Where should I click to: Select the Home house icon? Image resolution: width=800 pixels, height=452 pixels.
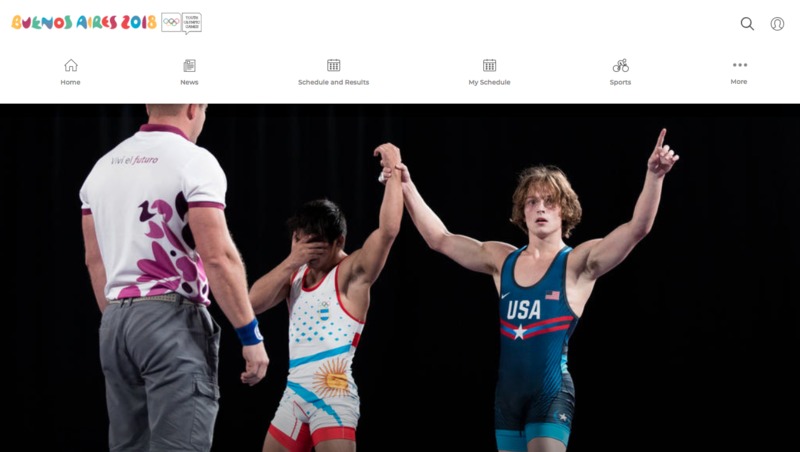pyautogui.click(x=70, y=65)
